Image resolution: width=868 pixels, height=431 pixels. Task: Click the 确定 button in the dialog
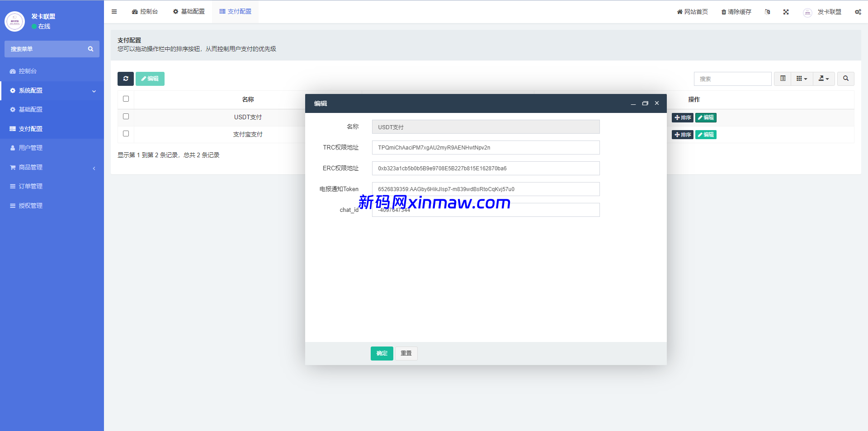tap(382, 353)
